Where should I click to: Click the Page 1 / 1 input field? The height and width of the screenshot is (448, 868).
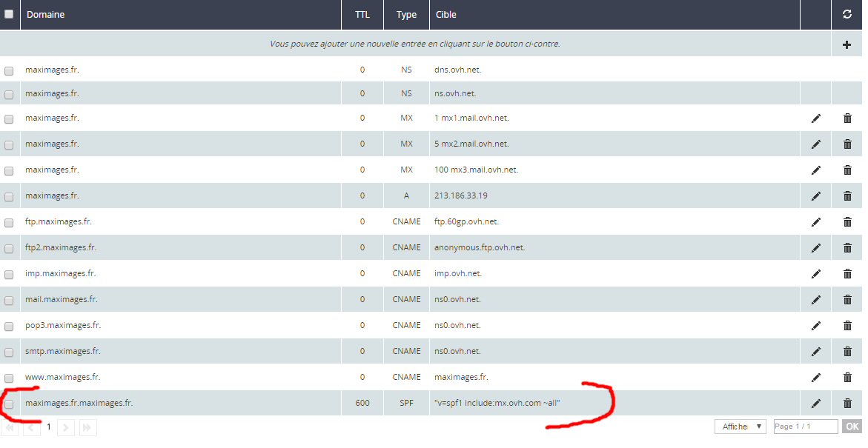coord(806,427)
